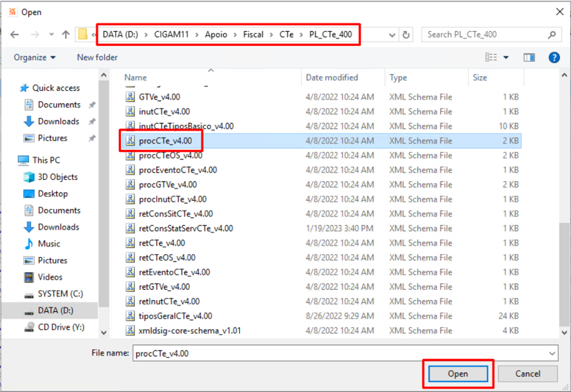
Task: Open Desktop in navigation pane
Action: click(53, 194)
